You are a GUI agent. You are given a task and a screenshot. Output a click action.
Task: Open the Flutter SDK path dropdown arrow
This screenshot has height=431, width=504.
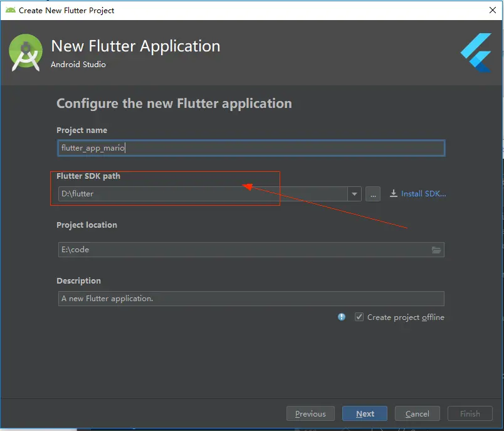[354, 194]
